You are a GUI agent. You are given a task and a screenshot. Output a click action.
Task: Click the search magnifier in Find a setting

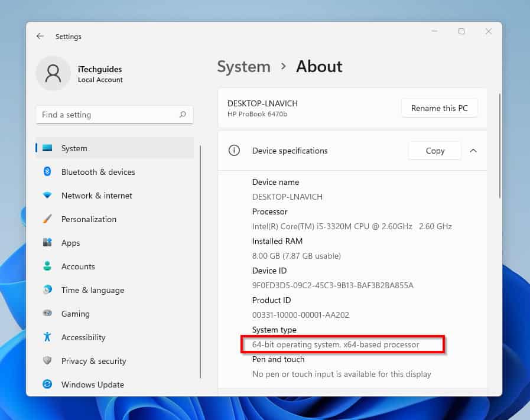[x=184, y=115]
